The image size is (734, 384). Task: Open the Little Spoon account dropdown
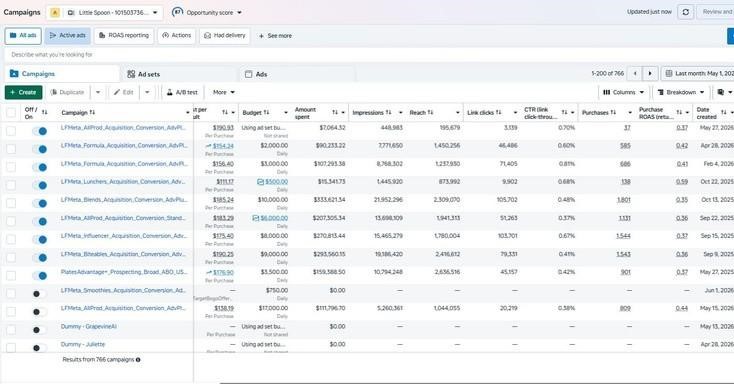[105, 13]
